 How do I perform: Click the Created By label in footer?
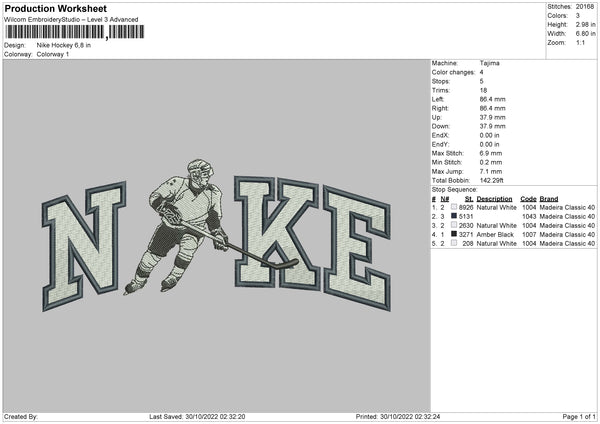click(21, 417)
